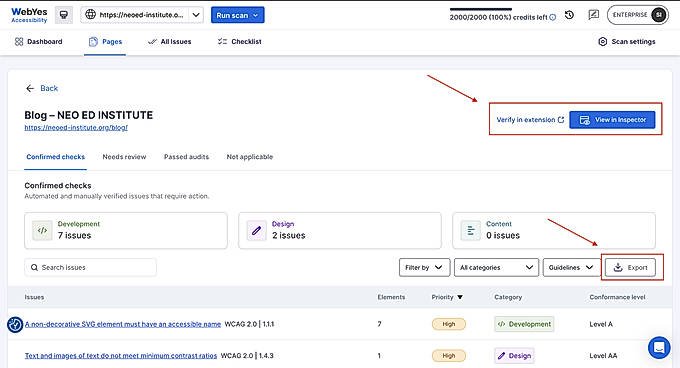
Task: Click High priority badge in SVG row
Action: (448, 324)
